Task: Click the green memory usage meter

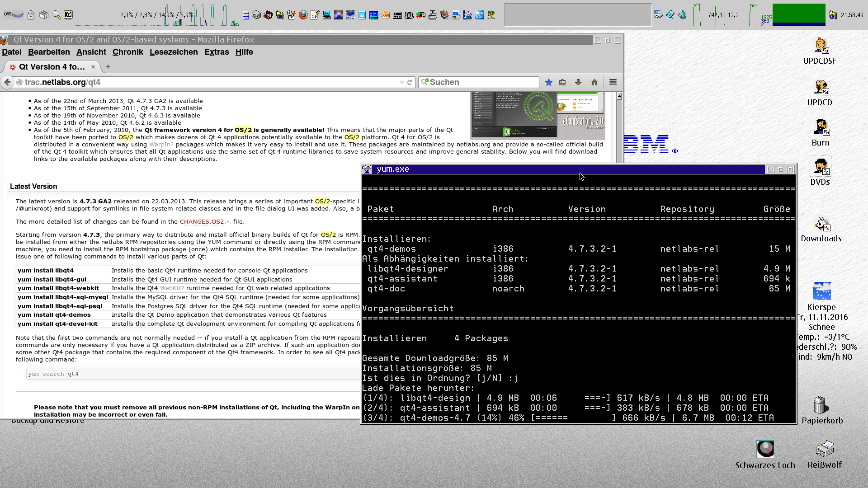Action: 799,15
